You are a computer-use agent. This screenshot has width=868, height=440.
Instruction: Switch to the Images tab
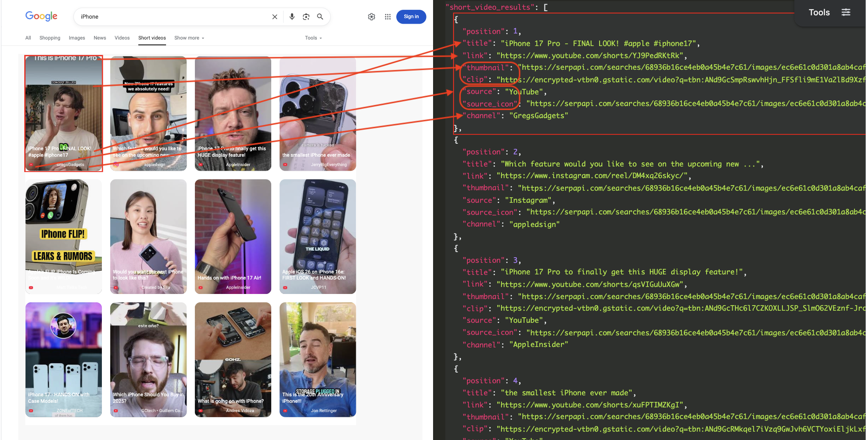click(77, 38)
